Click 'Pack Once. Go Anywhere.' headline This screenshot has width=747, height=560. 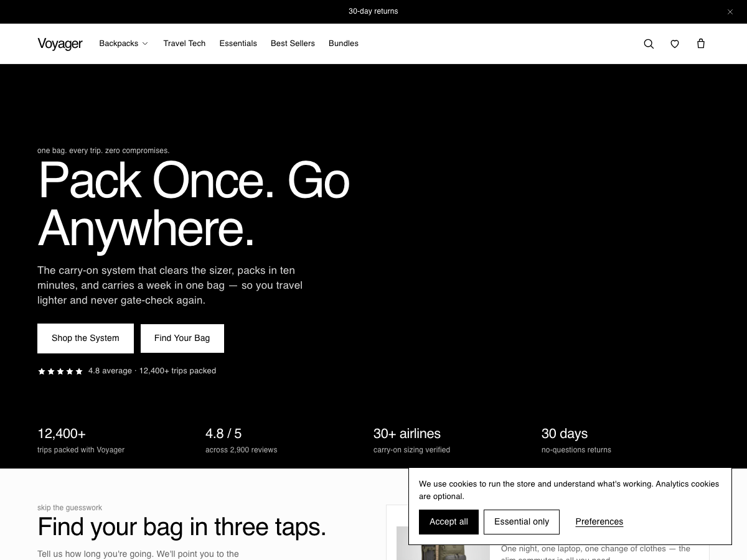pos(194,205)
